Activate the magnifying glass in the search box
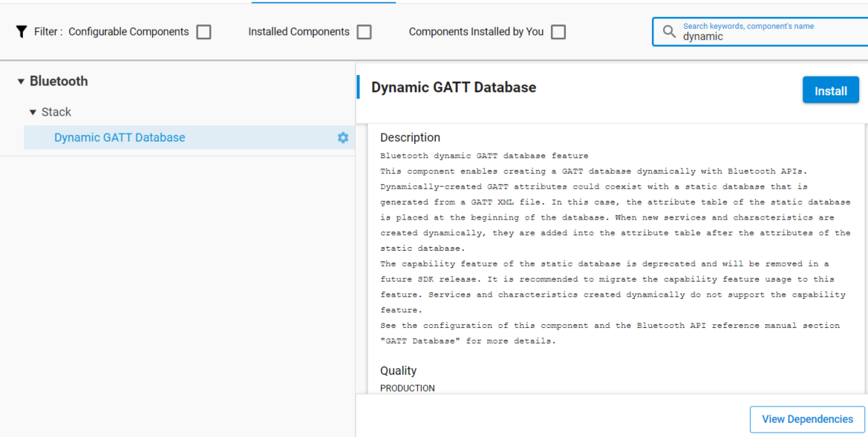The image size is (868, 437). [x=669, y=31]
